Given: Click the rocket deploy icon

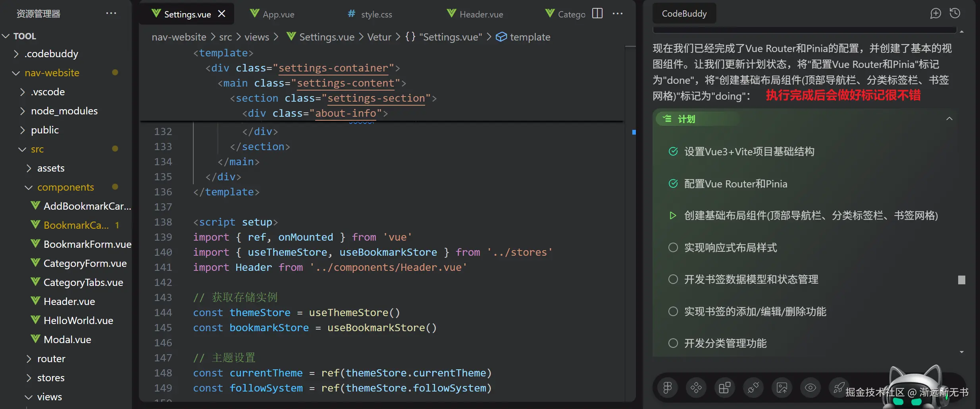Looking at the screenshot, I should click(838, 387).
